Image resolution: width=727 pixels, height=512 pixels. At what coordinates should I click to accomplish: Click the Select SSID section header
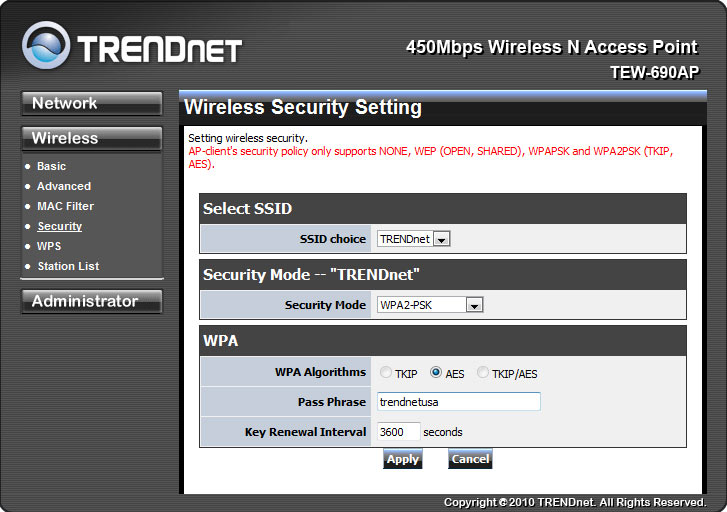[443, 209]
